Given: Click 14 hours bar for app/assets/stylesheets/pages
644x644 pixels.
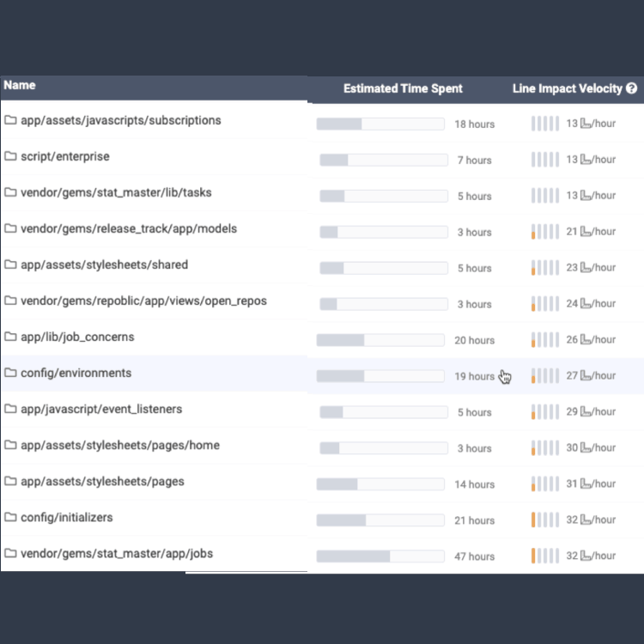Looking at the screenshot, I should 380,484.
